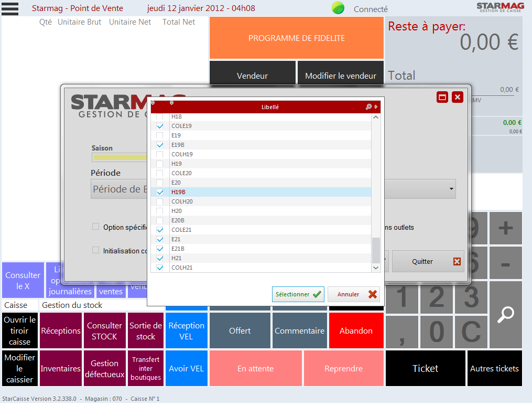Screen dimensions: 532x406
Task: Click Ouvrir le tiroir caisse
Action: (20, 330)
